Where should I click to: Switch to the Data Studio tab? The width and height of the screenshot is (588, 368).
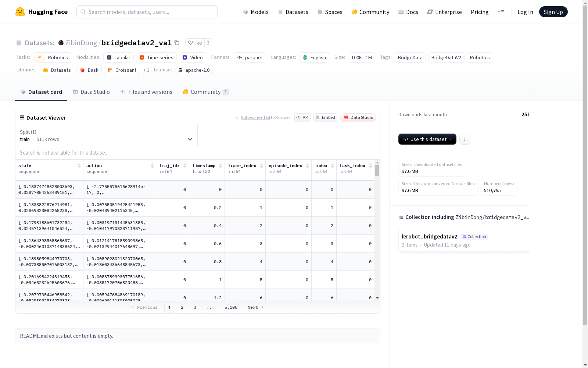click(92, 92)
